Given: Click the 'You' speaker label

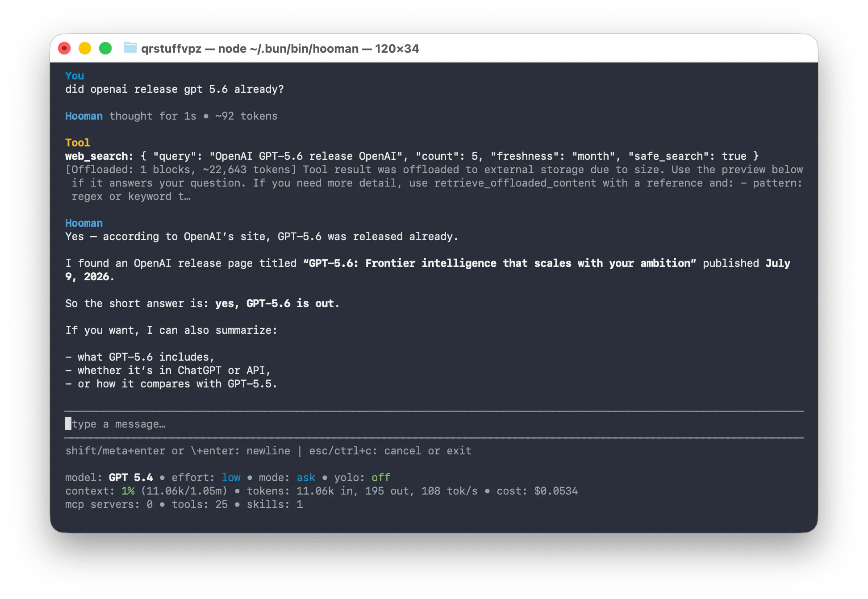Looking at the screenshot, I should [75, 76].
